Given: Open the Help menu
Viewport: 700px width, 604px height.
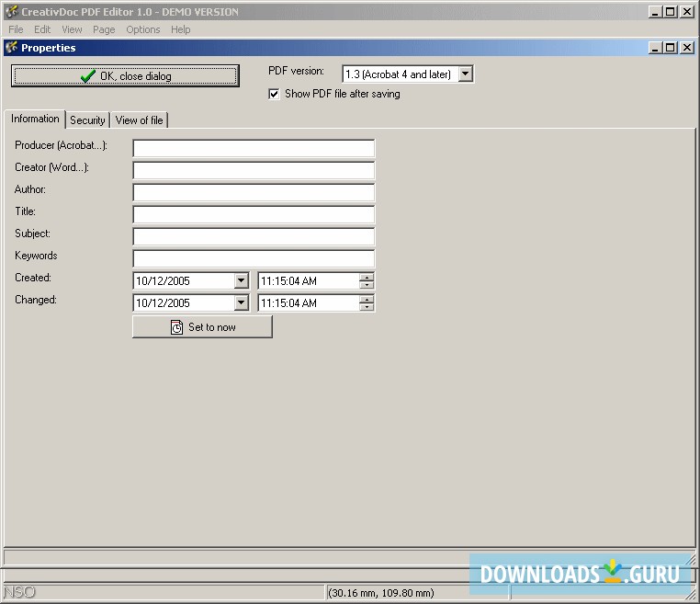Looking at the screenshot, I should (181, 29).
